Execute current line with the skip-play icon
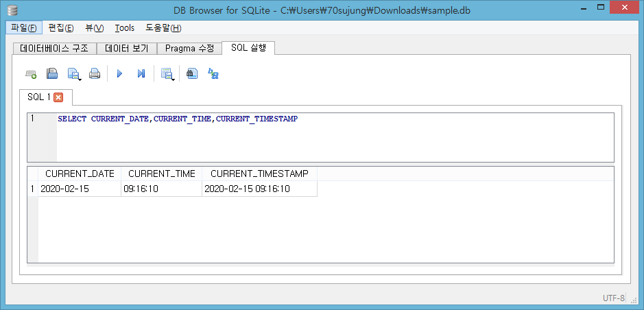The height and width of the screenshot is (310, 644). [141, 74]
